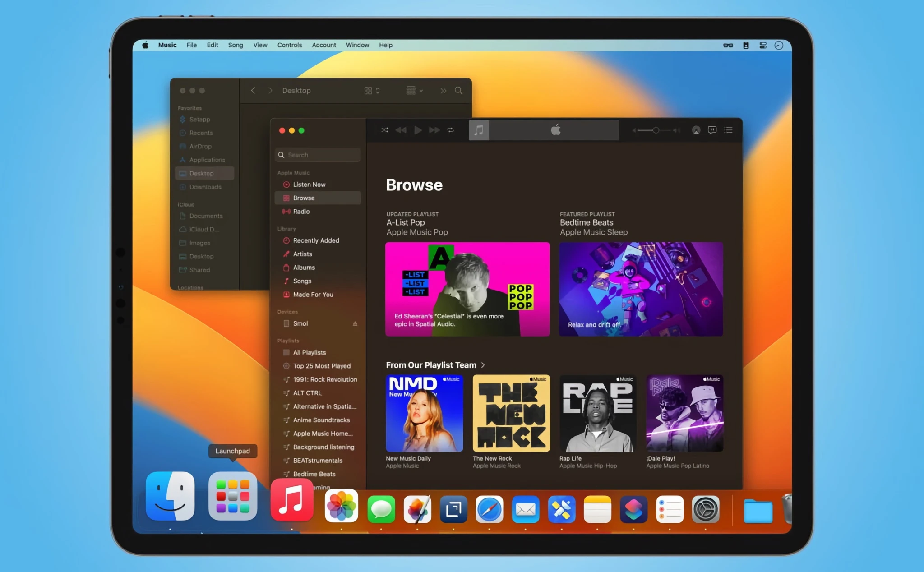The height and width of the screenshot is (572, 924).
Task: Open Finder grouping options dropdown
Action: click(415, 91)
